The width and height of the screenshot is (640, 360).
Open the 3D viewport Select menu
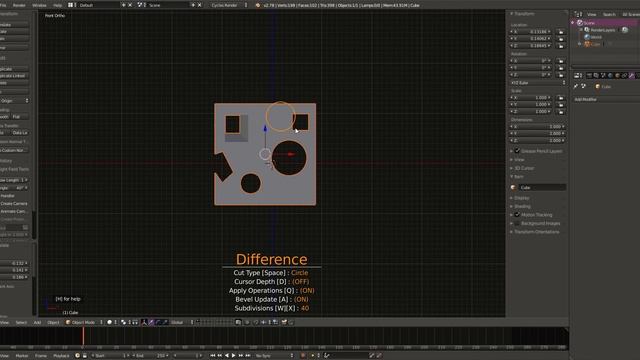pos(21,322)
